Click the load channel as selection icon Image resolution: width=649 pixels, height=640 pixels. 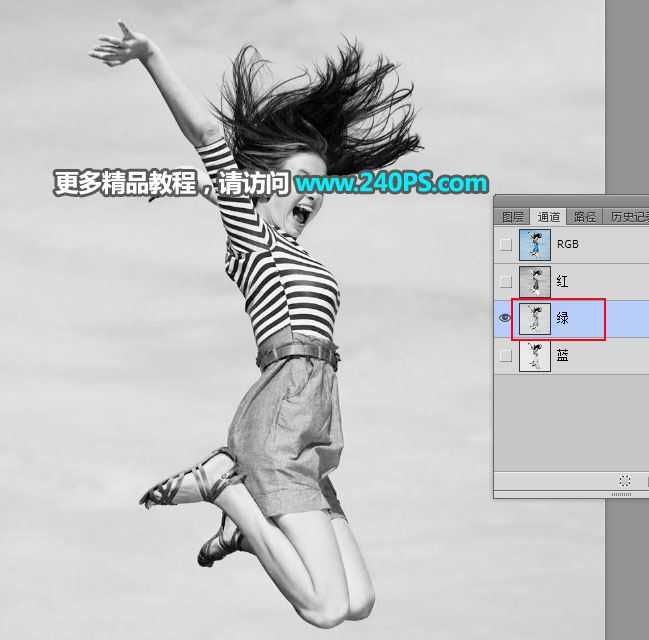[625, 481]
